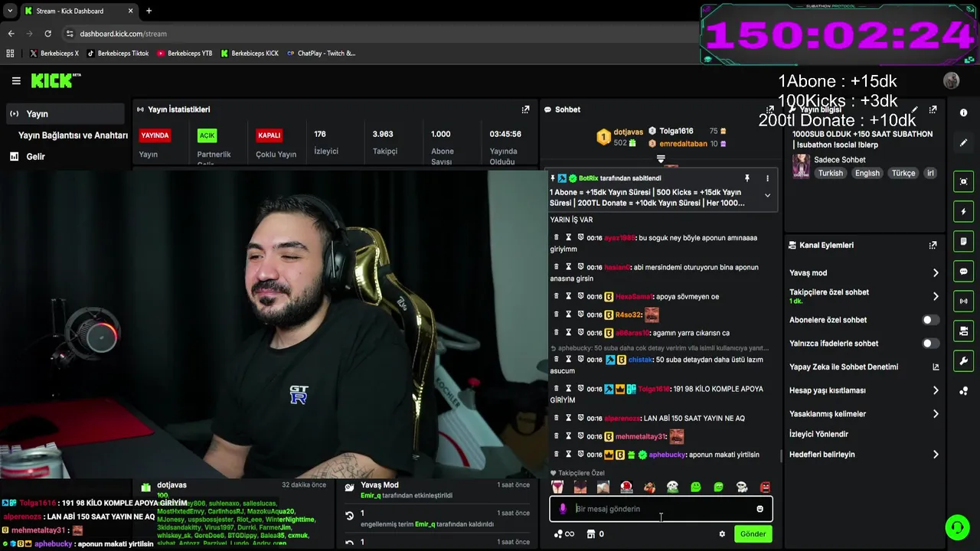Viewport: 980px width, 551px height.
Task: Open Yapay Zeka ile Sohbet Denetimi link
Action: (864, 367)
